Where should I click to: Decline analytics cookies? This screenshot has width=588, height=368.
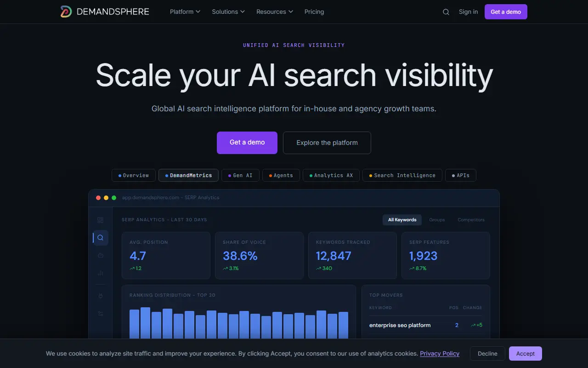(487, 354)
